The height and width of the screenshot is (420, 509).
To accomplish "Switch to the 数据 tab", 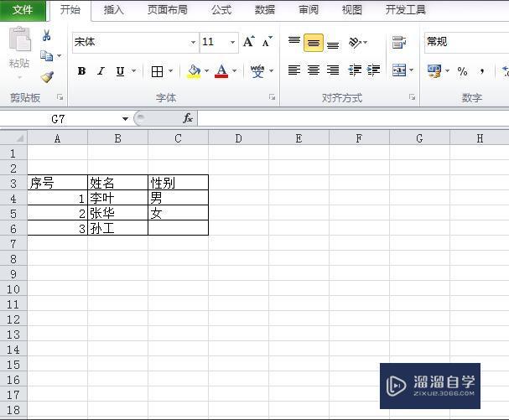I will click(x=265, y=10).
